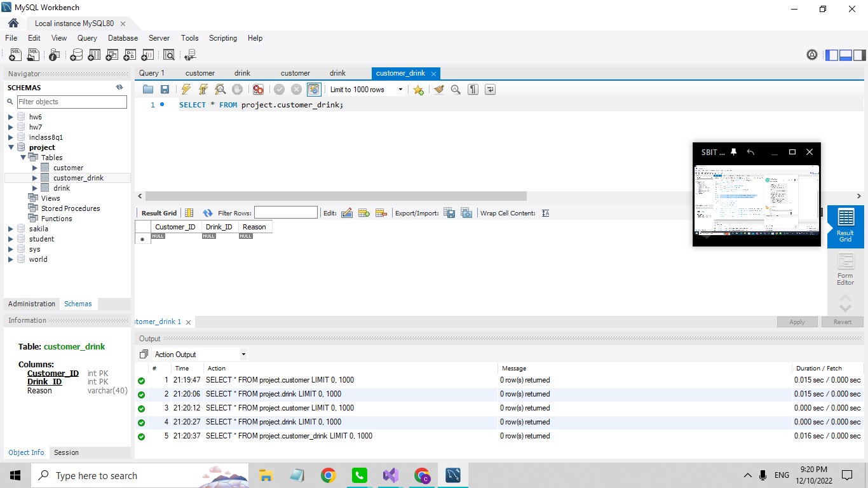Toggle word wrap in query editor

tap(490, 90)
